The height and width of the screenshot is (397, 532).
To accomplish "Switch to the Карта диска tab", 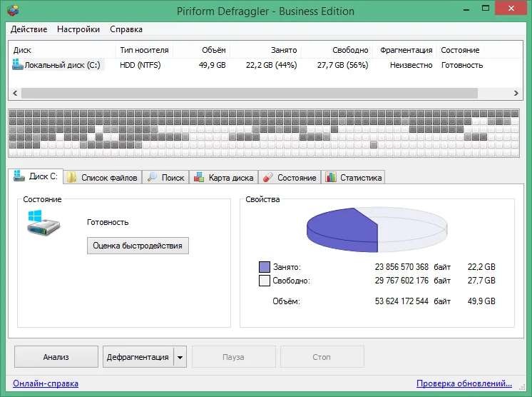I will point(224,177).
